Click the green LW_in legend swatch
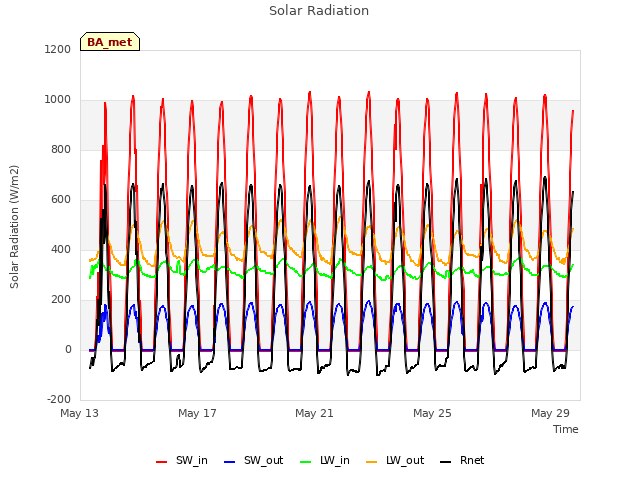The image size is (640, 480). (x=305, y=462)
